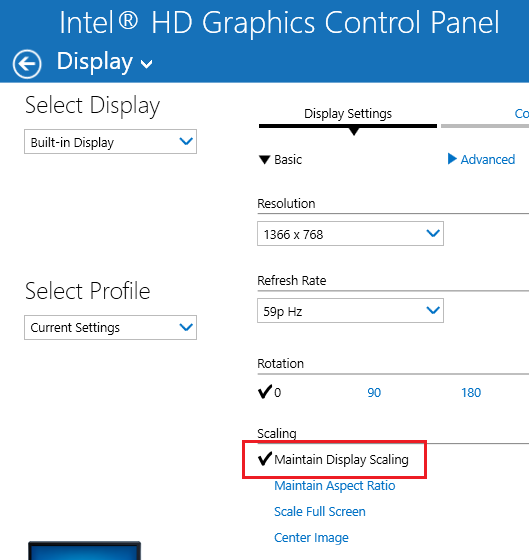Click the Advanced link text

488,159
